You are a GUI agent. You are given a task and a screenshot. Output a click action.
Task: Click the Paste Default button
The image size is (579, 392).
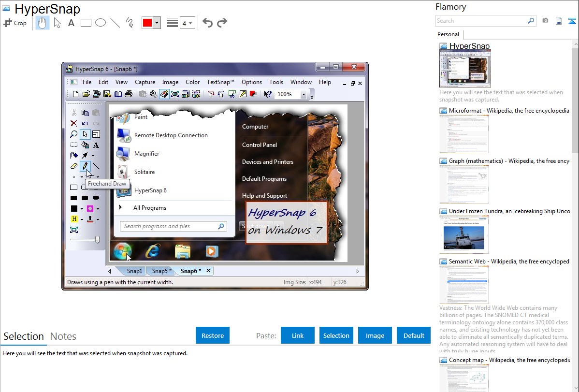point(414,335)
